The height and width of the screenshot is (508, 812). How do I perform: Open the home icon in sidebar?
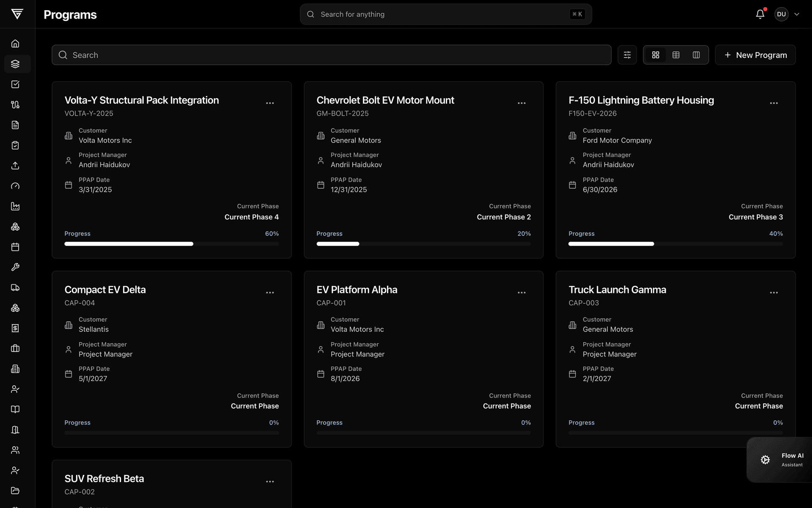click(15, 44)
